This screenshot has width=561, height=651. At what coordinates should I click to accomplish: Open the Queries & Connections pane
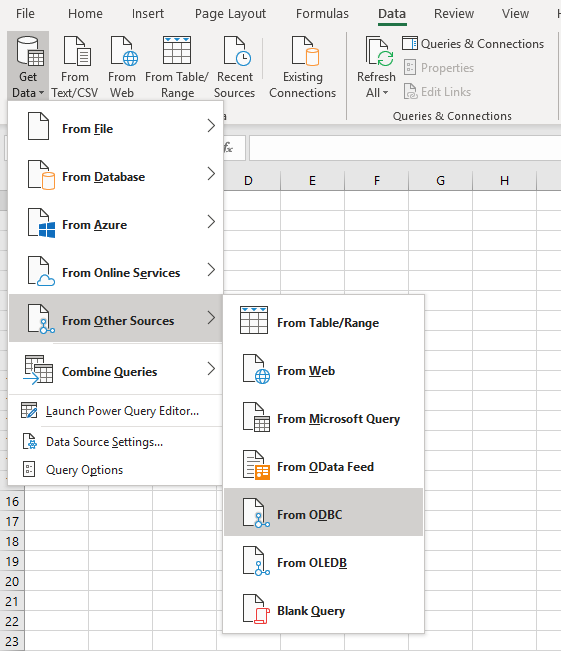coord(473,44)
